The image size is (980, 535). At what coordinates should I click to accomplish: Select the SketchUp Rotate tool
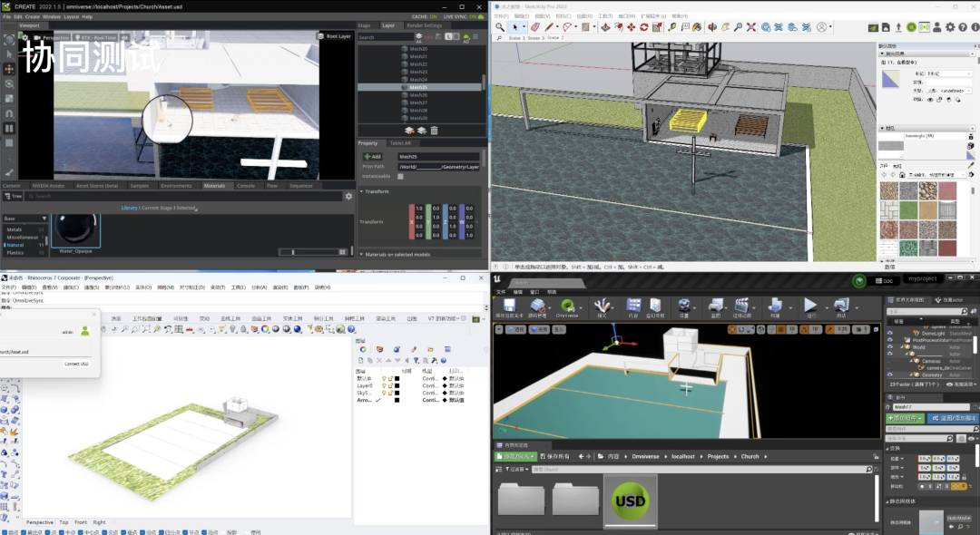click(643, 27)
